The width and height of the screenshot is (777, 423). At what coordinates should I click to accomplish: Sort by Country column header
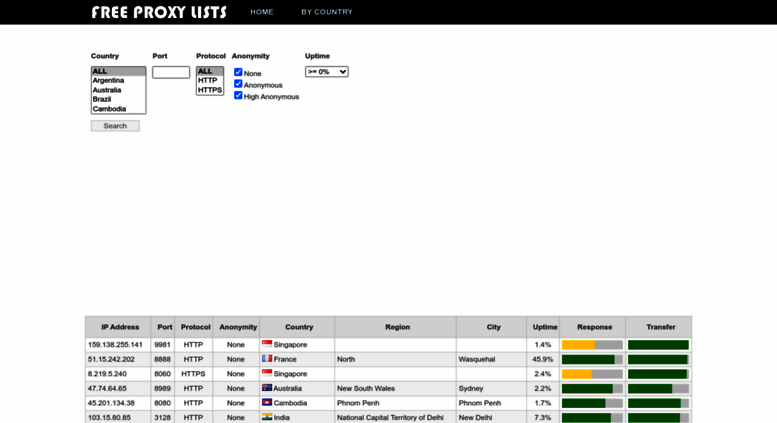pos(297,327)
